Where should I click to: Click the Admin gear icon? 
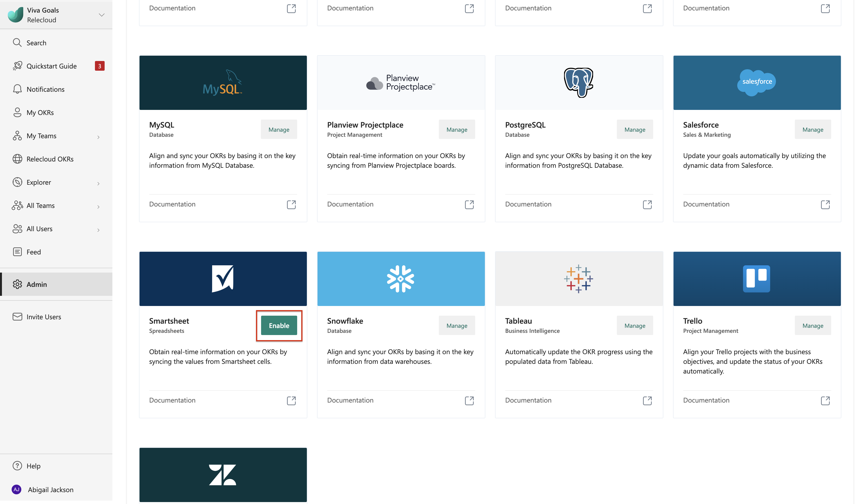pyautogui.click(x=17, y=284)
